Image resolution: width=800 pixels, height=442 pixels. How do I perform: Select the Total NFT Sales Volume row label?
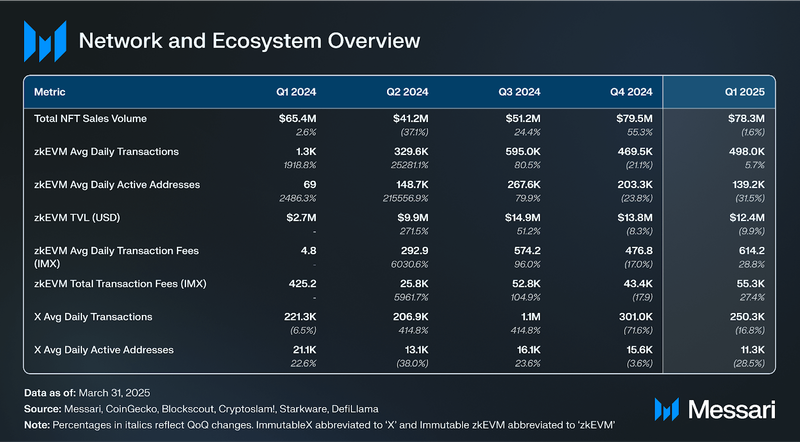[x=90, y=118]
